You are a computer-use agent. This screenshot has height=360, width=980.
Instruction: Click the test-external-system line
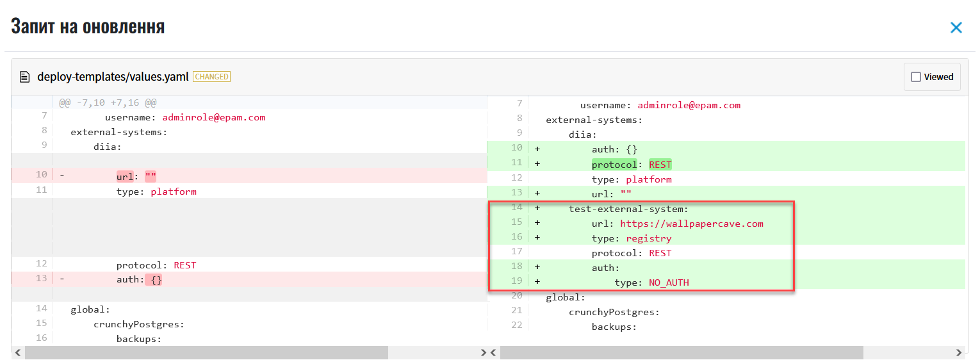click(x=726, y=209)
